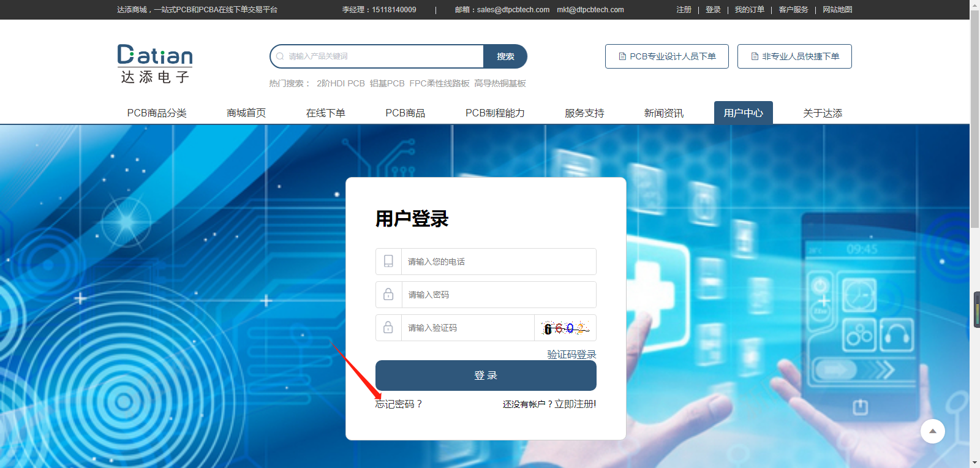Click 登录 in top bar

click(713, 10)
